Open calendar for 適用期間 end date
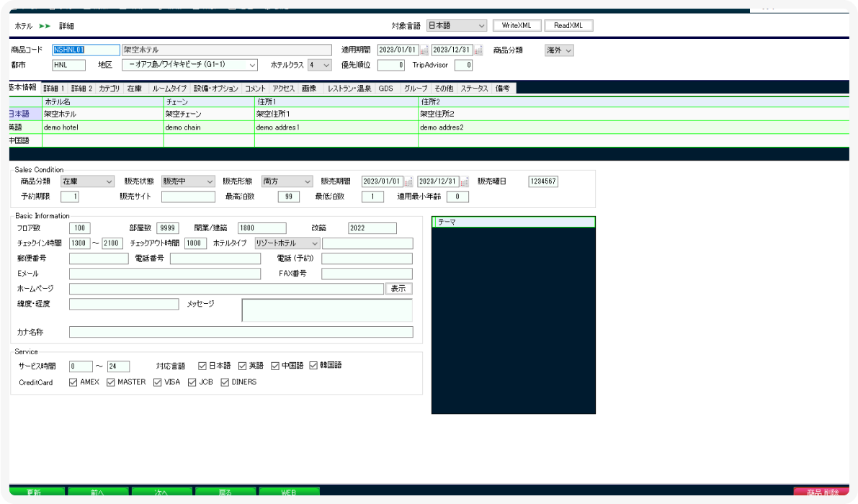The height and width of the screenshot is (504, 858). pos(478,50)
